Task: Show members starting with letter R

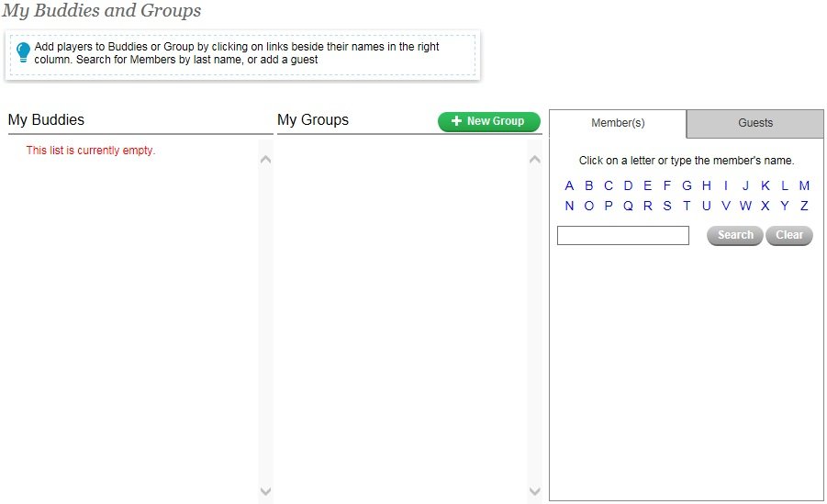Action: click(647, 206)
